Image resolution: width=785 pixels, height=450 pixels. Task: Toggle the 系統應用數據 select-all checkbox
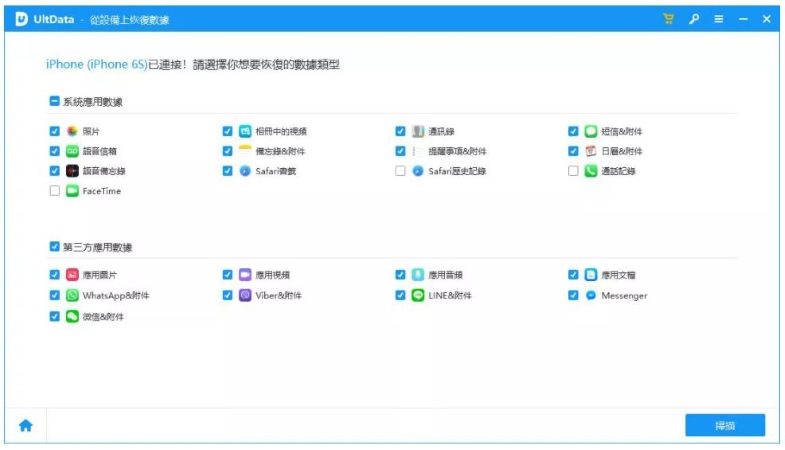tap(54, 101)
